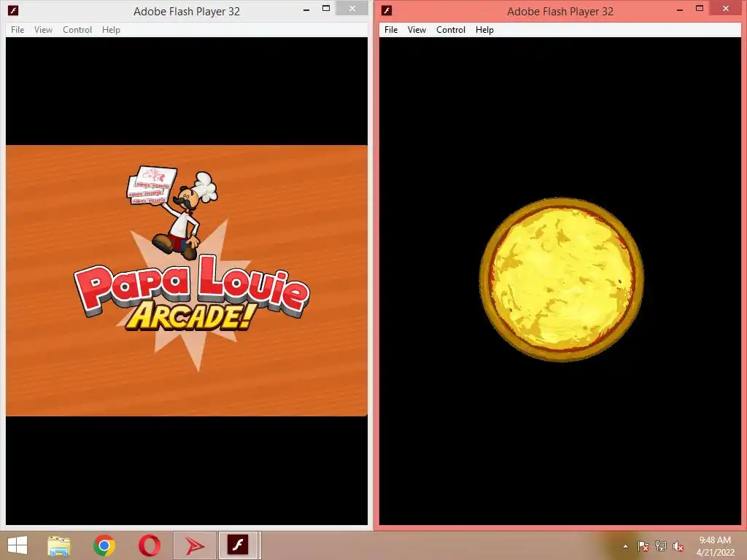The height and width of the screenshot is (560, 747).
Task: Click Flash icon in right window title bar
Action: click(x=387, y=10)
